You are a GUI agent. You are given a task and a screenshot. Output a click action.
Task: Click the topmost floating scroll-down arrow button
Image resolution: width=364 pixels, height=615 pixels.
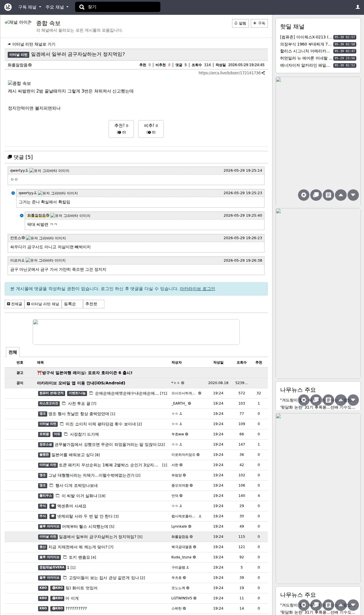353,195
